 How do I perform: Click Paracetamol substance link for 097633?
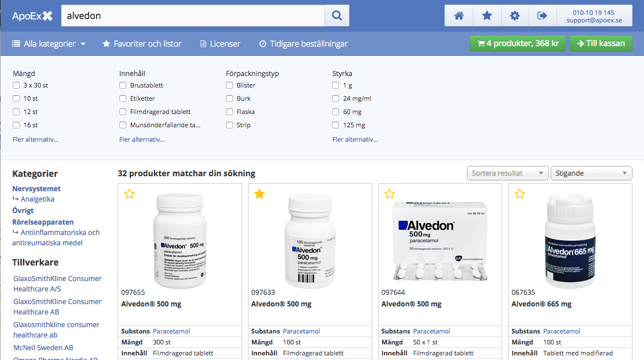pos(302,331)
